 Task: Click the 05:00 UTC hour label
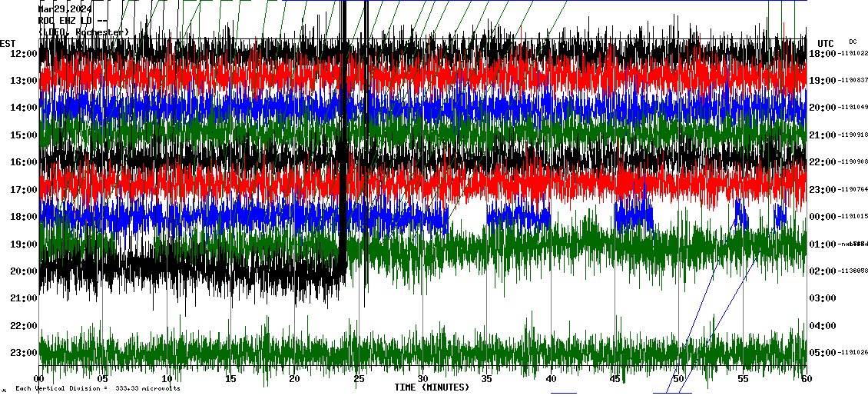[x=822, y=353]
